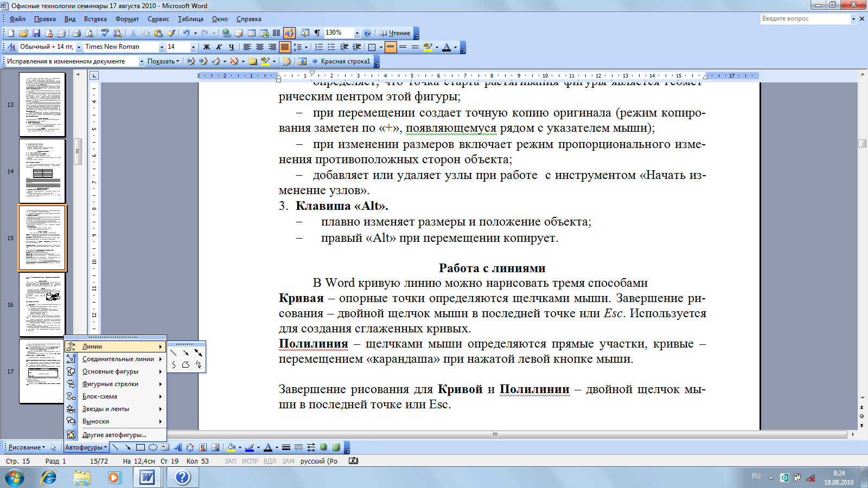The height and width of the screenshot is (488, 868).
Task: Select page 13 thumbnail
Action: tap(42, 105)
